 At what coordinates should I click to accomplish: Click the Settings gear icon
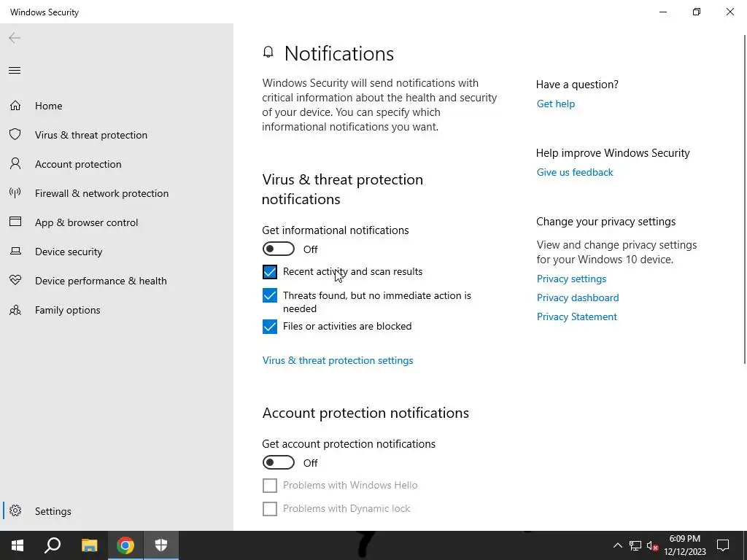[x=15, y=510]
